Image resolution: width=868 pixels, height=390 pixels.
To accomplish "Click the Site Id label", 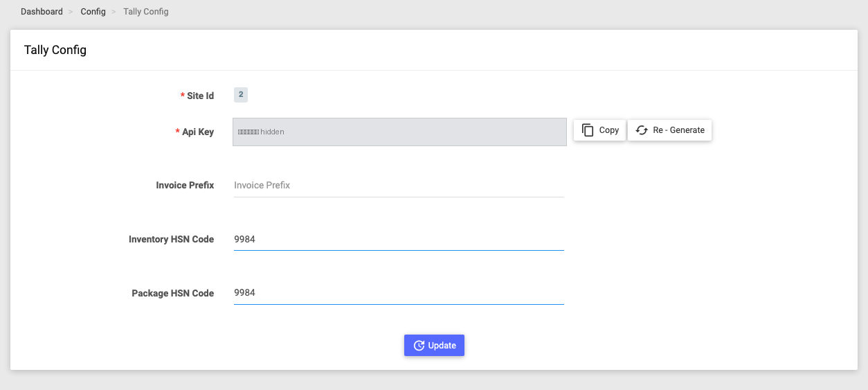I will click(200, 96).
